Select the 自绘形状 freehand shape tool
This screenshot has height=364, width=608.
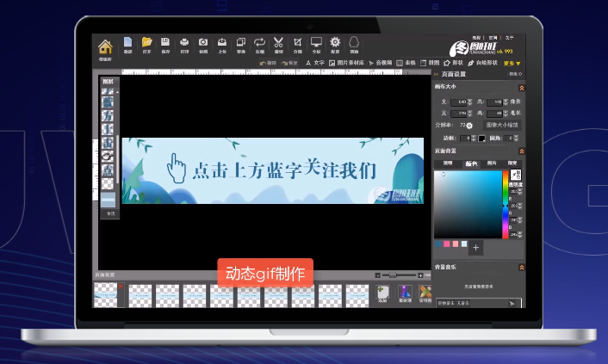(482, 63)
